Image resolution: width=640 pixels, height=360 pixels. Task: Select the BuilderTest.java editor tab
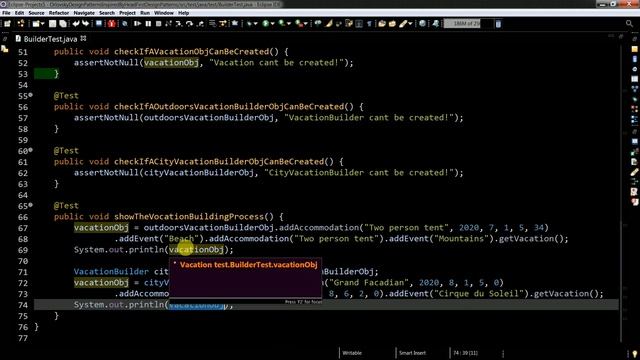50,39
